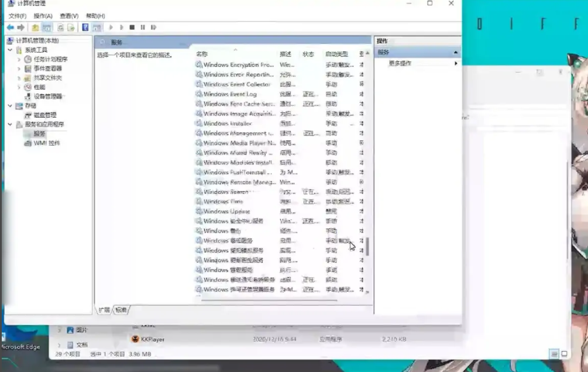Image resolution: width=588 pixels, height=372 pixels.
Task: Click the 禁用 startup cell for Windows Update
Action: (332, 211)
